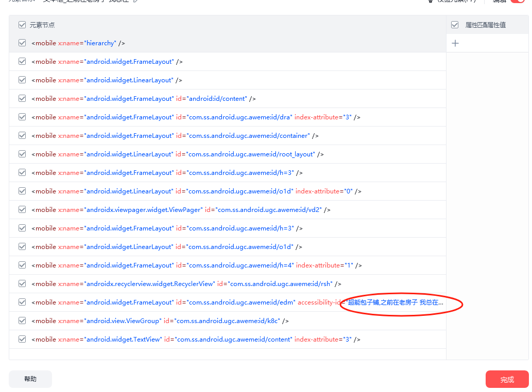
Task: Toggle the 属性匹配属性值 header checkbox
Action: click(x=455, y=24)
